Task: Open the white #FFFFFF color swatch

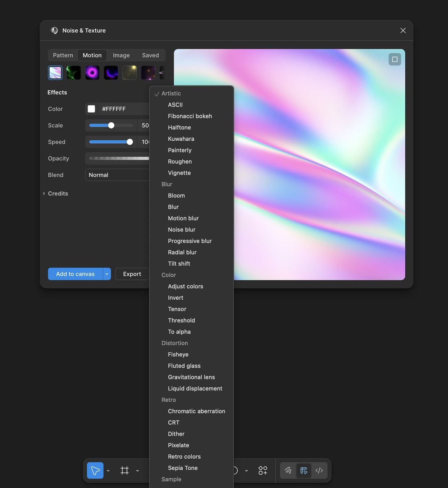Action: [x=91, y=109]
